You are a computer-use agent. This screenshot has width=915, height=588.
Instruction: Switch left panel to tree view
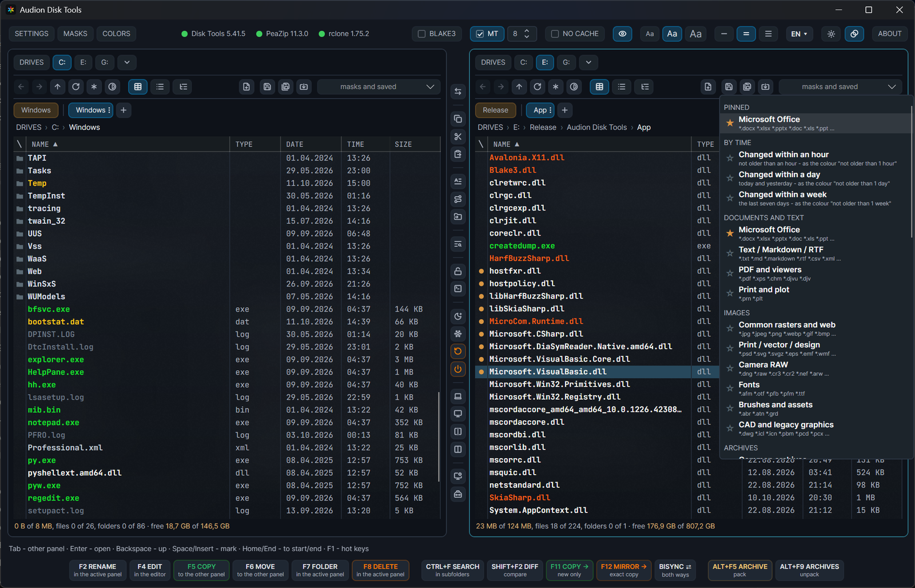pos(184,87)
